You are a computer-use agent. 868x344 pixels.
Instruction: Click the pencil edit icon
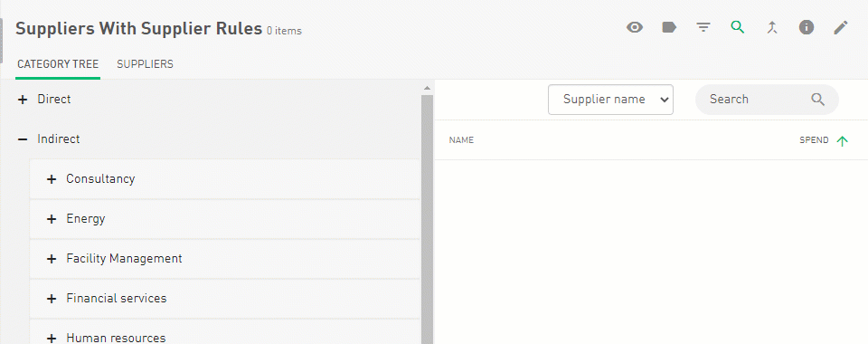click(841, 28)
